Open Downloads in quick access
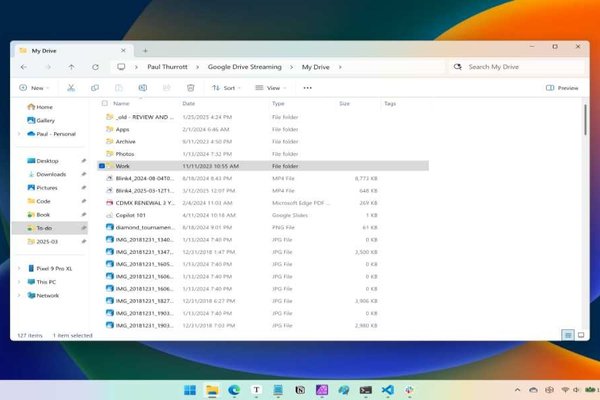The height and width of the screenshot is (400, 600). pos(47,174)
